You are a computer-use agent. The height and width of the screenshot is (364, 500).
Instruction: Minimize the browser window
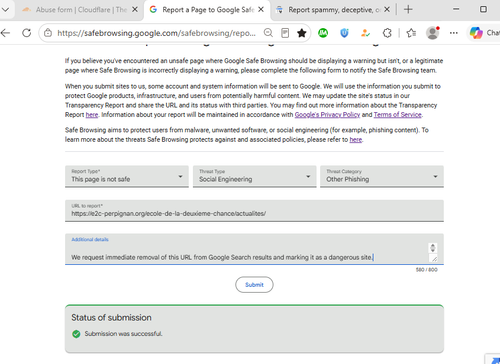(456, 9)
